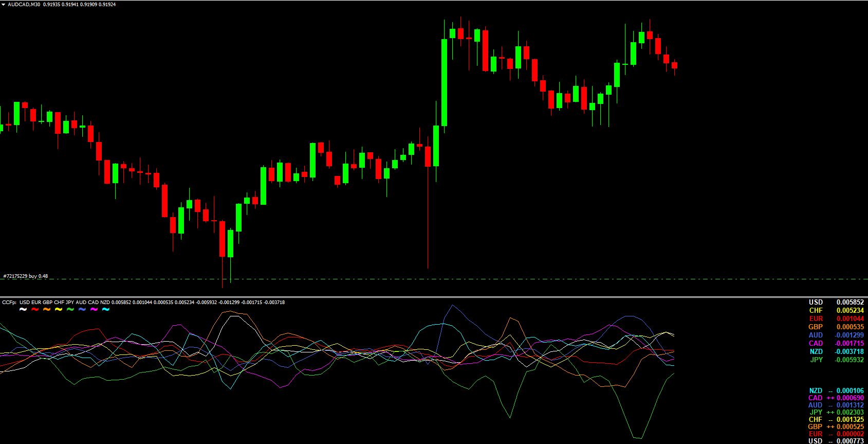Click JPY ++ 0.002303 in the lower list
The height and width of the screenshot is (444, 868).
click(836, 412)
